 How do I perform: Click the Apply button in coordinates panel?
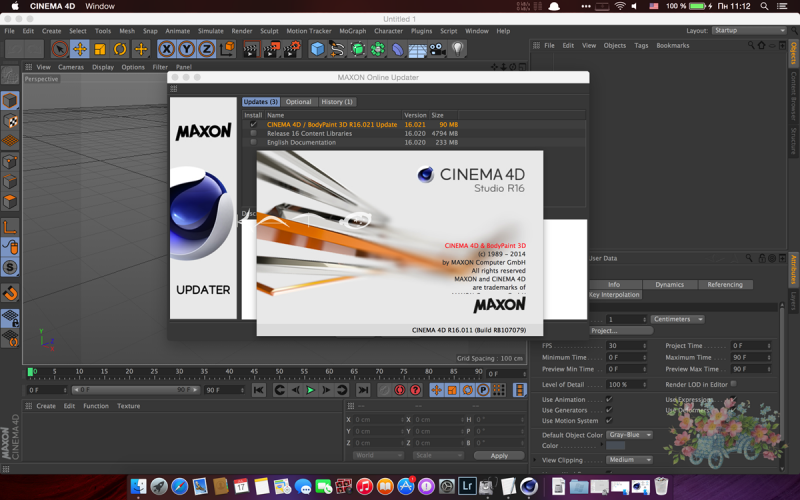coord(499,455)
